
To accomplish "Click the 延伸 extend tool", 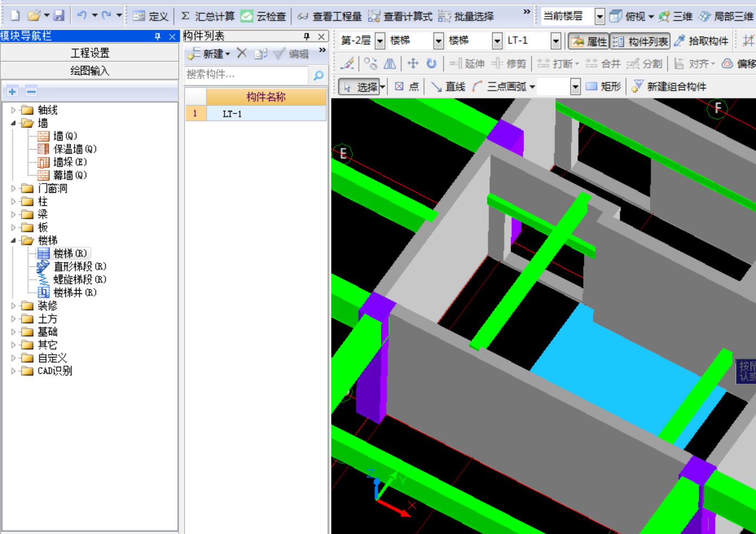I will point(467,64).
